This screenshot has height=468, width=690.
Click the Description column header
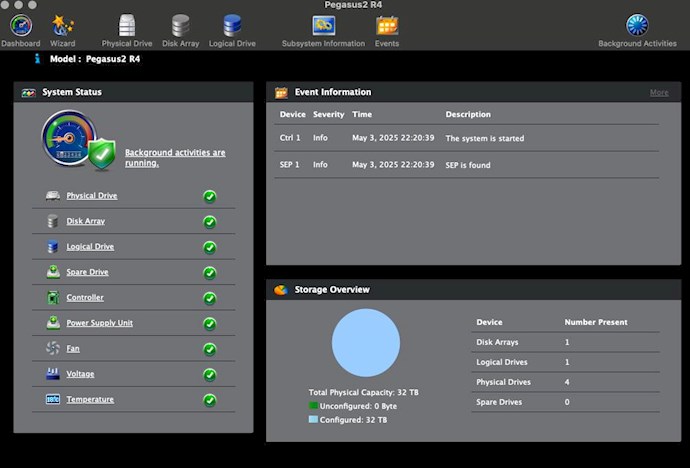pyautogui.click(x=468, y=114)
